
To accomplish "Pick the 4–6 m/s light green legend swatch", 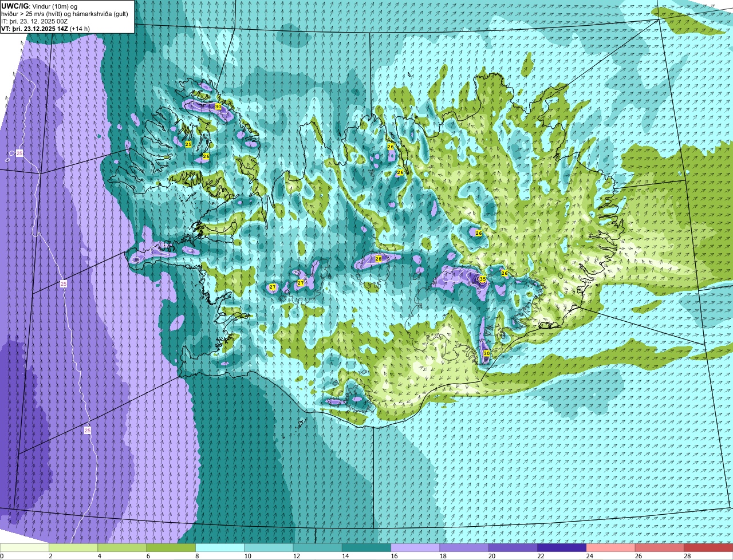I will coord(122,548).
